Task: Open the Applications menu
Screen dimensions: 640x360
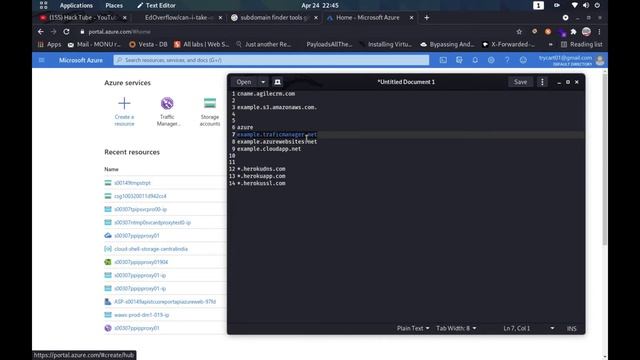Action: pos(76,5)
